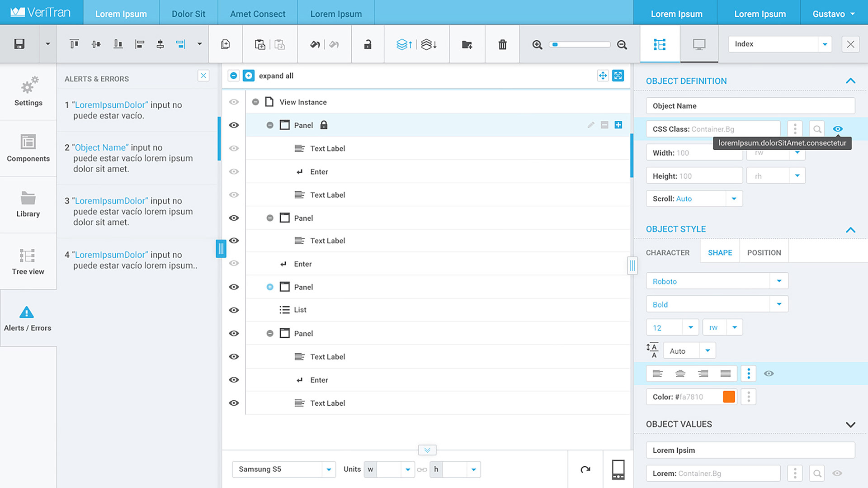Click the first paste clipboard icon

tap(260, 44)
